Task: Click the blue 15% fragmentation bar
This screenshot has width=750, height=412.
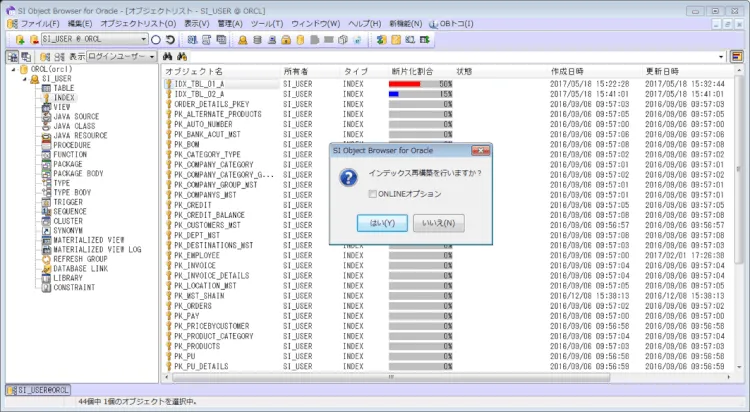Action: [x=394, y=94]
